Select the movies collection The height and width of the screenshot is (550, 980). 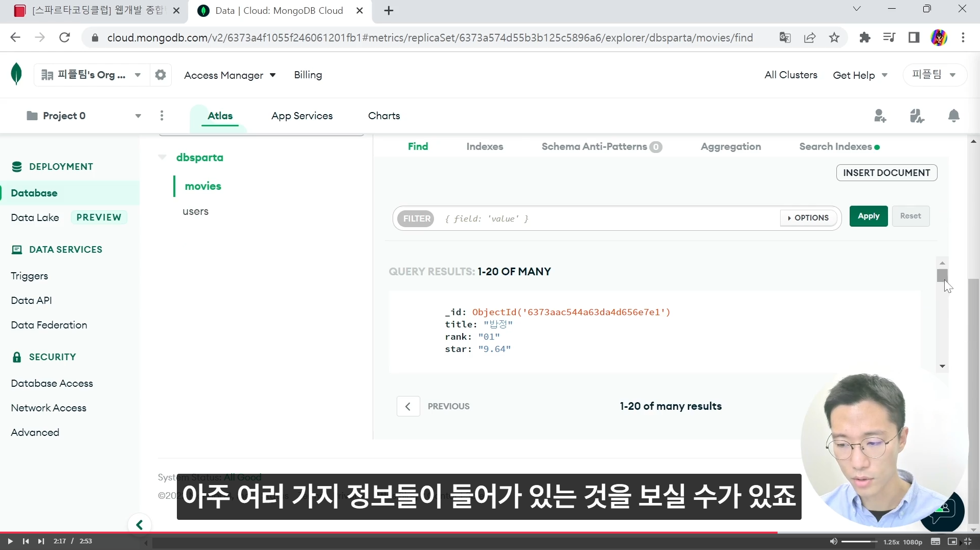coord(203,186)
